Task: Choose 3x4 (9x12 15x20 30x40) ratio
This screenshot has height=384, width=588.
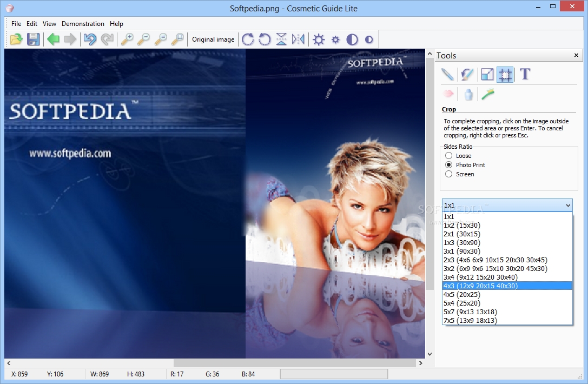Action: click(507, 277)
